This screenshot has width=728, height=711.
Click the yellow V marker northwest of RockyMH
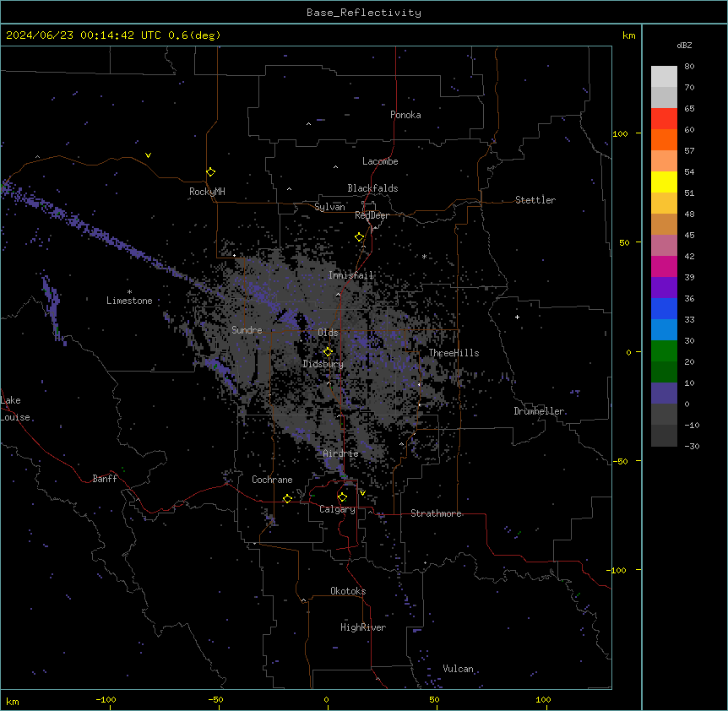pyautogui.click(x=148, y=155)
